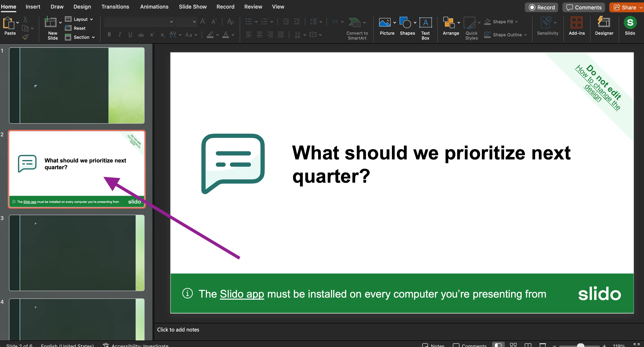Screen dimensions: 644x347
Task: Toggle Italic formatting
Action: coord(120,35)
